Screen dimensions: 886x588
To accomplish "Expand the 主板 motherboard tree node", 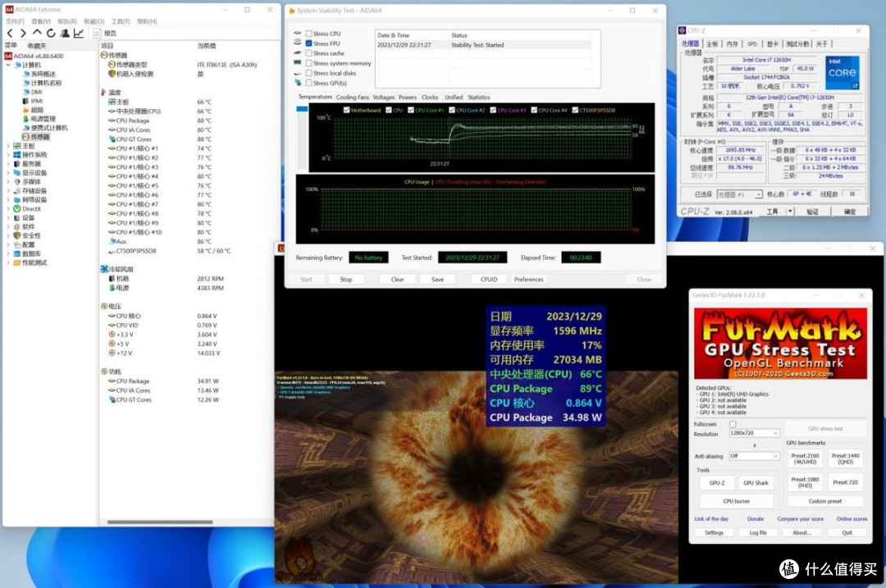I will coord(7,146).
